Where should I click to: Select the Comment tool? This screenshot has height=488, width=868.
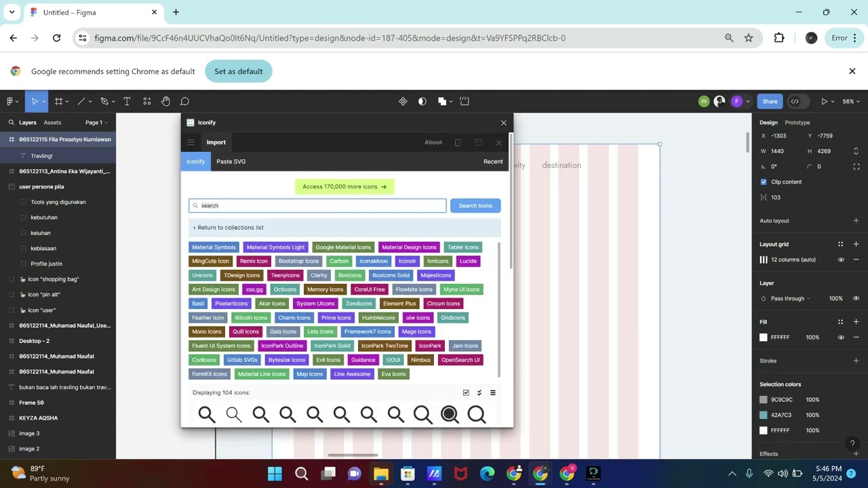pyautogui.click(x=184, y=101)
